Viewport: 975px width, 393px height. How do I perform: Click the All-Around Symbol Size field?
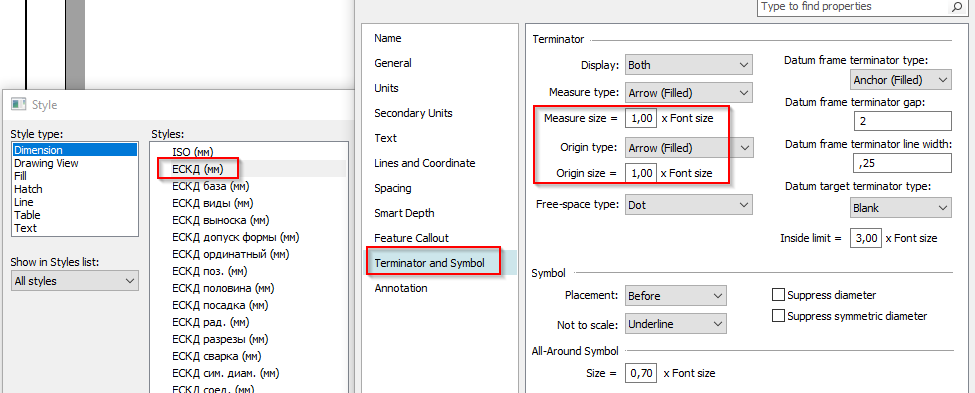[x=641, y=373]
